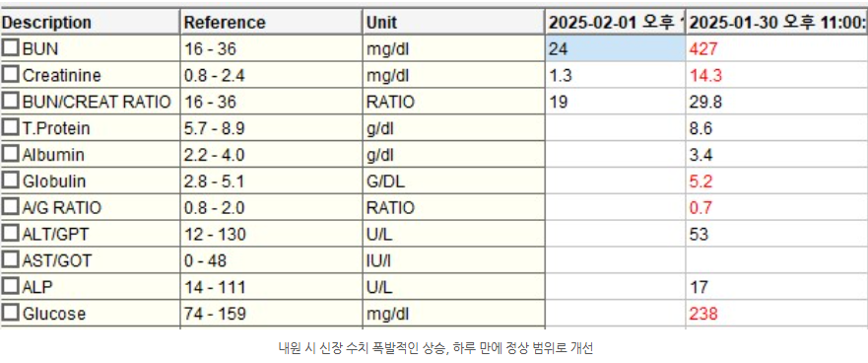868x363 pixels.
Task: Select the T.Protein checkbox
Action: pos(10,127)
